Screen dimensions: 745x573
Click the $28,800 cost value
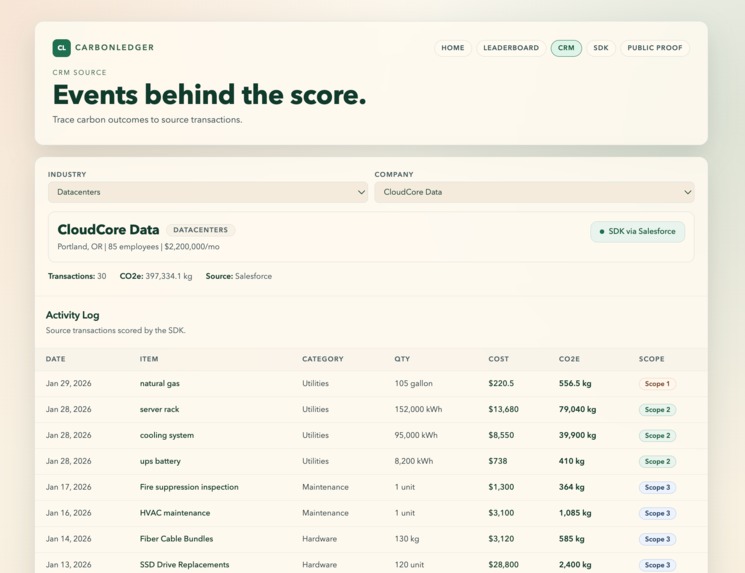[x=504, y=565]
